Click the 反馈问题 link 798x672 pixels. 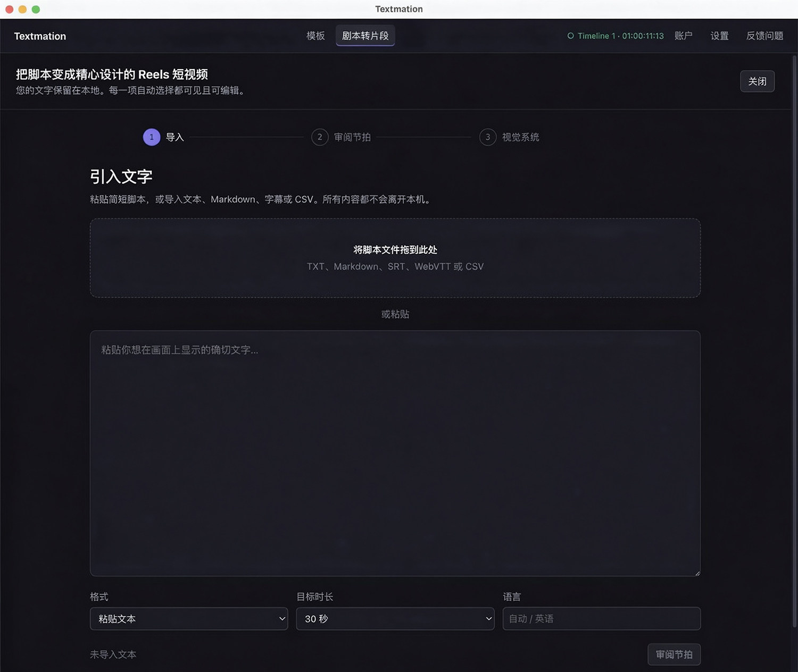click(x=764, y=36)
